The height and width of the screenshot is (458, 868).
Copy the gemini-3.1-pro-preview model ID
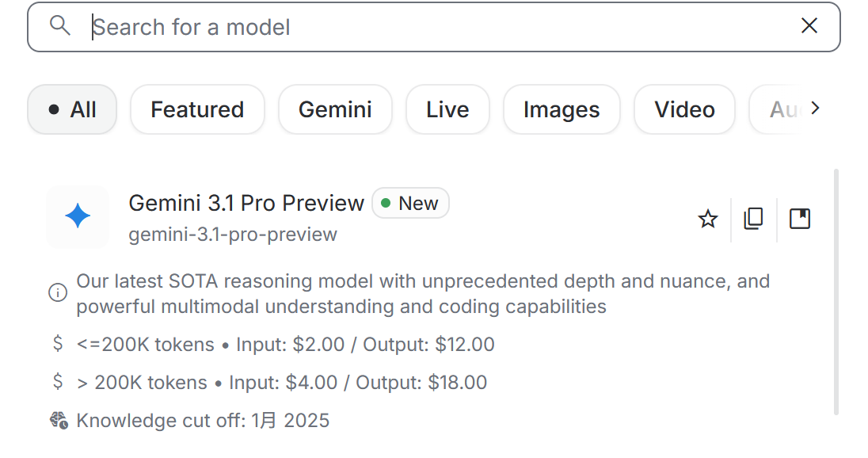753,219
